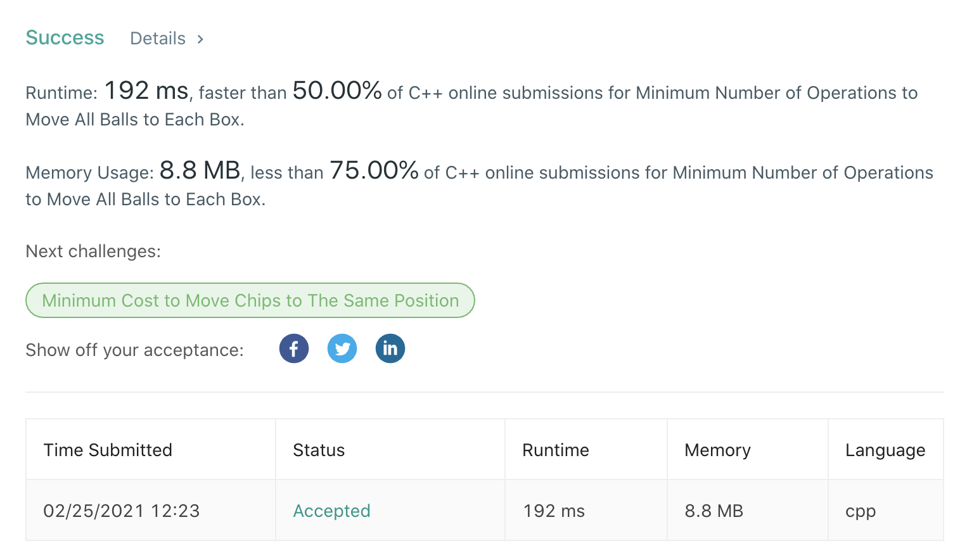Share acceptance on Twitter

pos(342,348)
